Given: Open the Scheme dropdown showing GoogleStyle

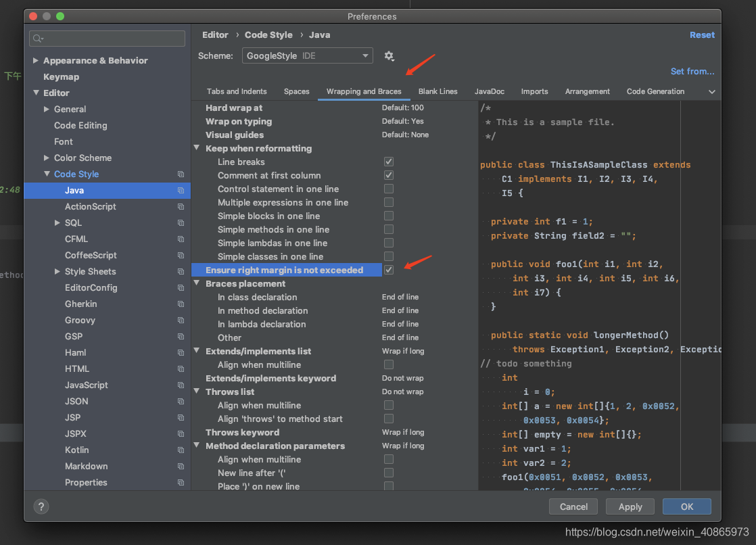Looking at the screenshot, I should [307, 55].
